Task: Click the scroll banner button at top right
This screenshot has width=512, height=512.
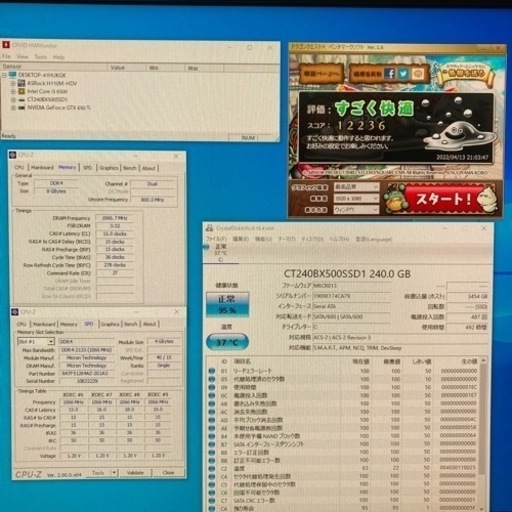Action: (466, 74)
